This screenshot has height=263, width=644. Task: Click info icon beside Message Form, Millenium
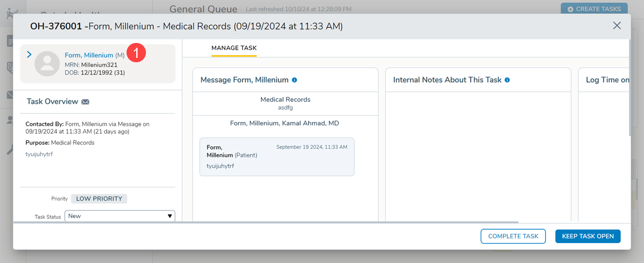tap(295, 80)
